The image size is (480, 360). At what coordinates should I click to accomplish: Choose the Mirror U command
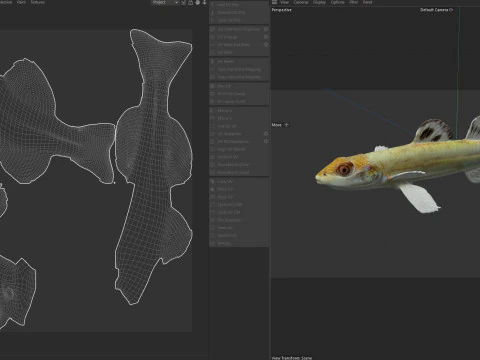[x=239, y=110]
